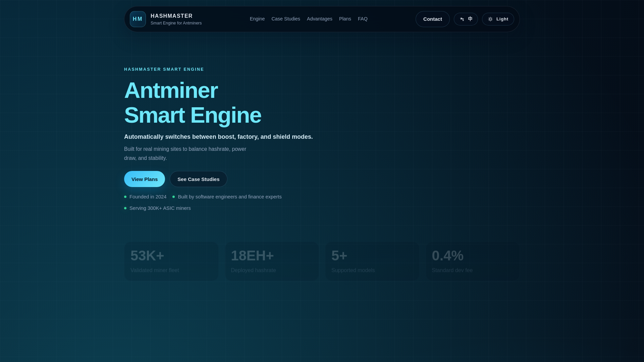Image resolution: width=644 pixels, height=362 pixels.
Task: Open the Engine nav section
Action: click(x=257, y=19)
